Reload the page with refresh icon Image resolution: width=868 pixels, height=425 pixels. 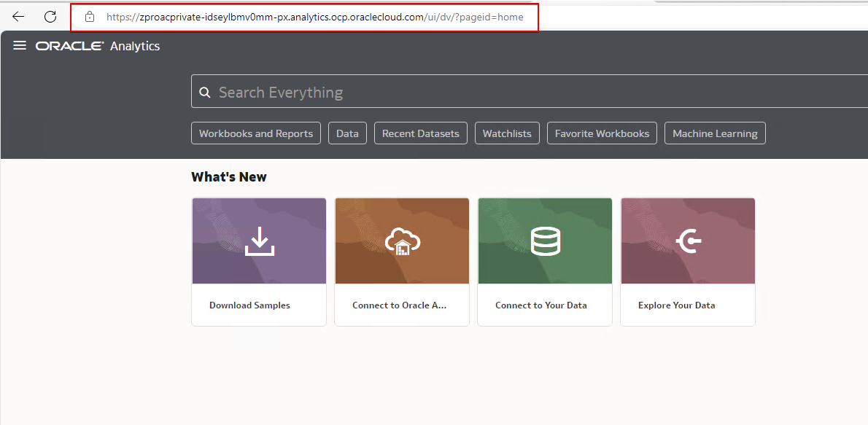click(50, 17)
